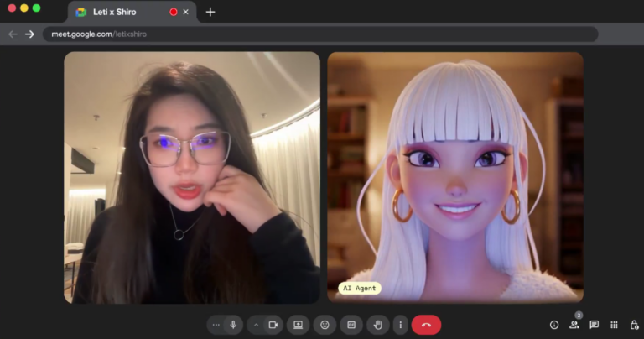Open meeting details info icon
This screenshot has width=644, height=339.
[x=554, y=325]
